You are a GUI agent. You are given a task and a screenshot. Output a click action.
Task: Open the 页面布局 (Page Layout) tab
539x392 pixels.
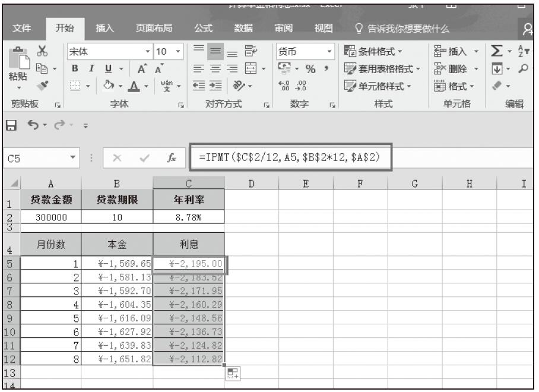(155, 27)
